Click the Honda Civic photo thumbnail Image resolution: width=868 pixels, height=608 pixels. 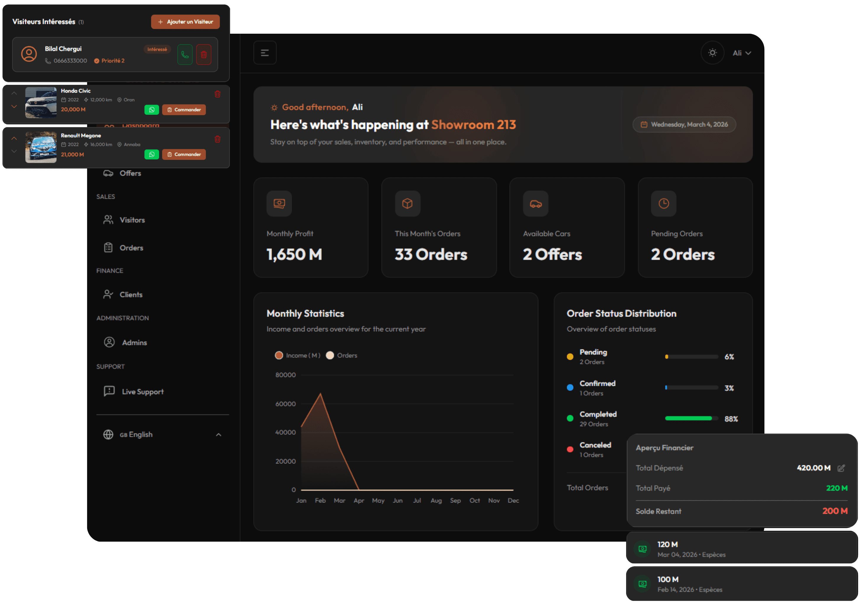click(41, 103)
